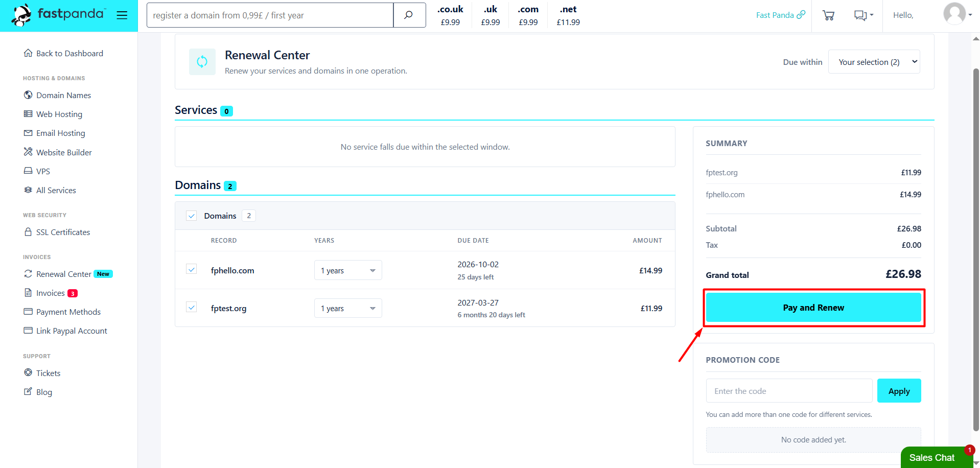Open the Sales Chat widget
980x468 pixels.
point(937,457)
